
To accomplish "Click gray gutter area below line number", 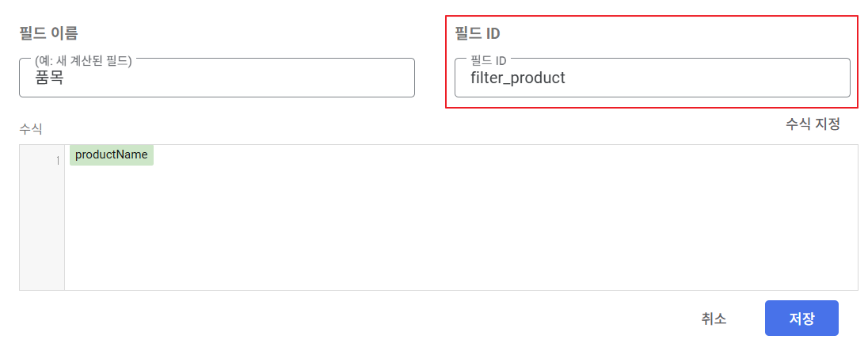I will click(x=42, y=232).
